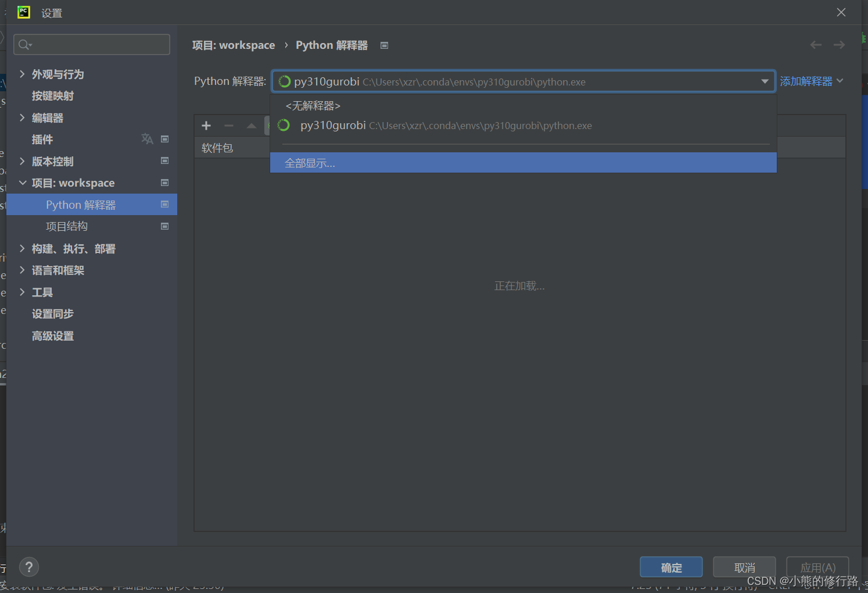Screen dimensions: 868x593
Task: Expand the 外观与行为 tree section
Action: (22, 74)
